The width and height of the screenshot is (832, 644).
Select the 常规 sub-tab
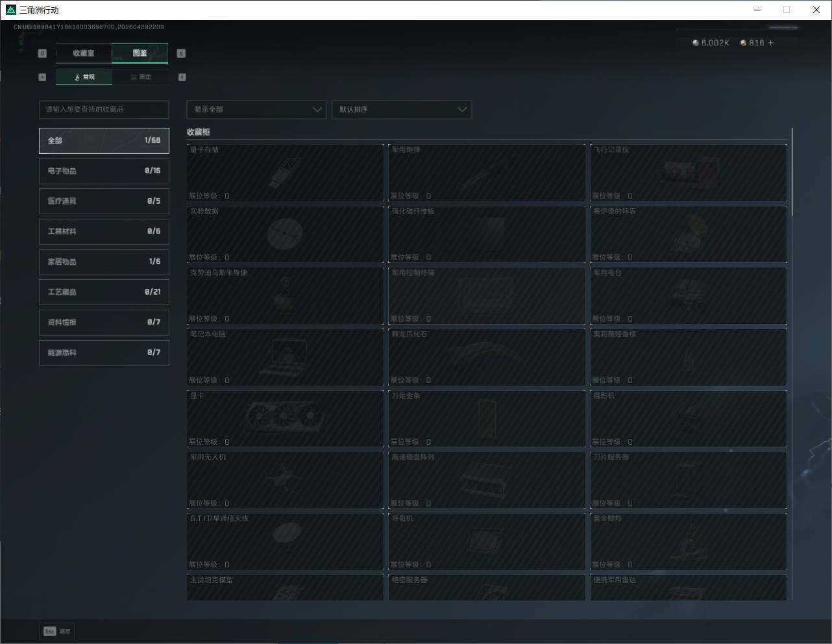pyautogui.click(x=84, y=77)
